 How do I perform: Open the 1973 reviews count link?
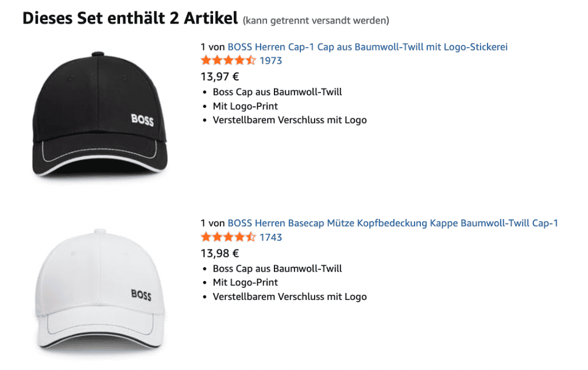click(x=271, y=61)
